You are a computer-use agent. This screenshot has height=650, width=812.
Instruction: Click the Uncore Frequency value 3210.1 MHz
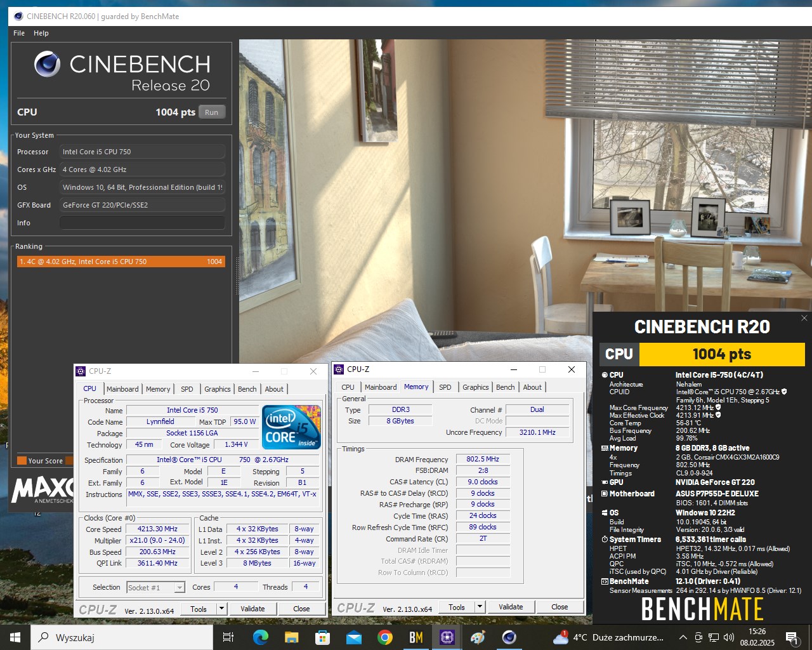537,433
